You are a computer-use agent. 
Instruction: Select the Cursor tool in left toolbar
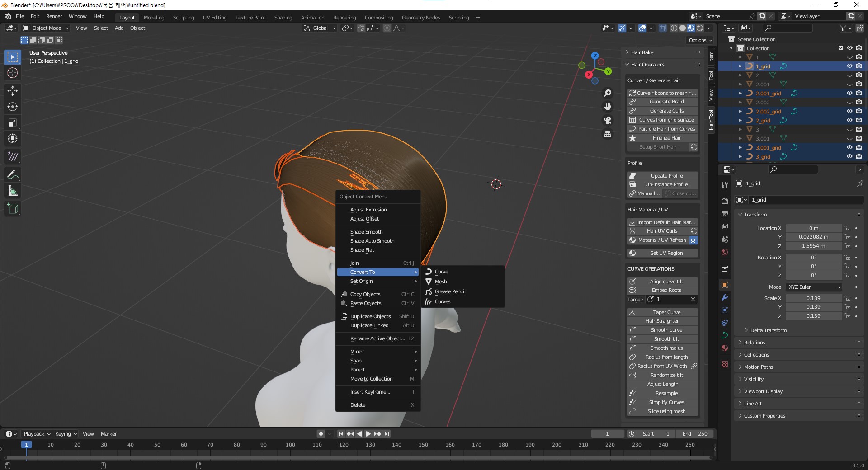click(13, 73)
